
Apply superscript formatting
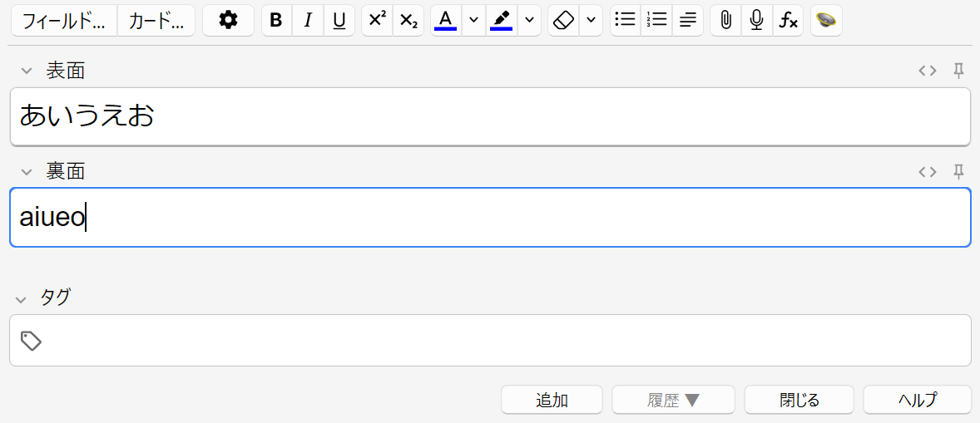[x=377, y=21]
